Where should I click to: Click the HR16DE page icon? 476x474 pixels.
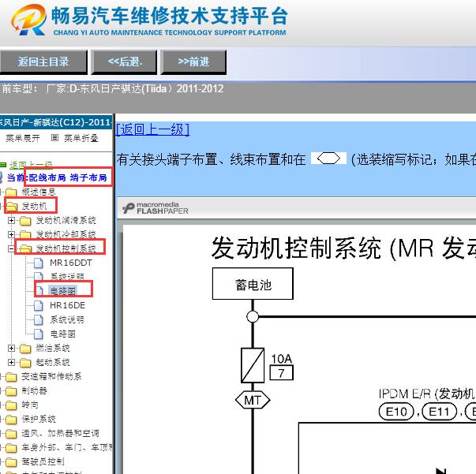[x=39, y=306]
